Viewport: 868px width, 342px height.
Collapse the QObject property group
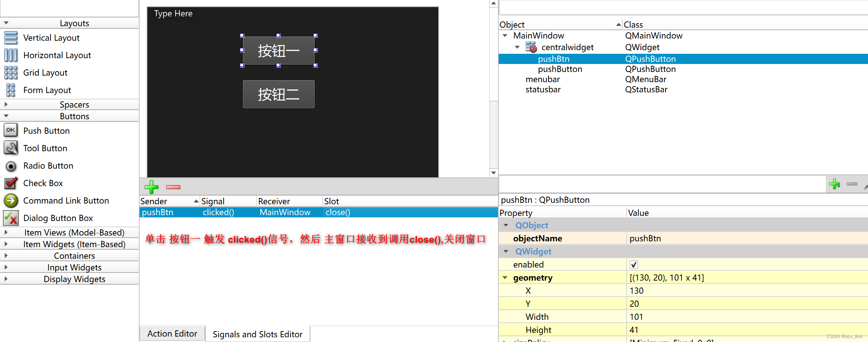[506, 225]
